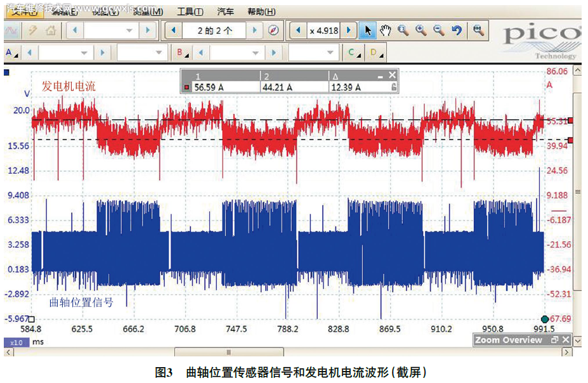The height and width of the screenshot is (383, 588).
Task: Toggle the blue square at plot's top-left
Action: [x=7, y=72]
